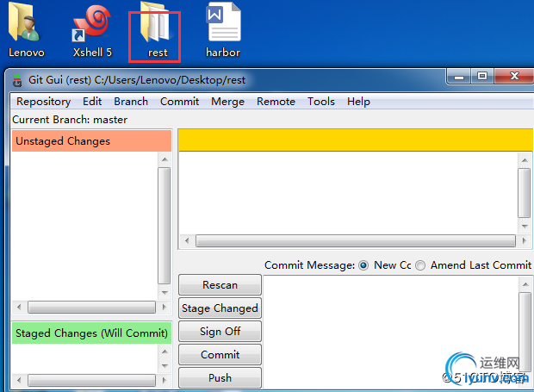Open the Tools menu
The height and width of the screenshot is (392, 534).
(x=321, y=102)
